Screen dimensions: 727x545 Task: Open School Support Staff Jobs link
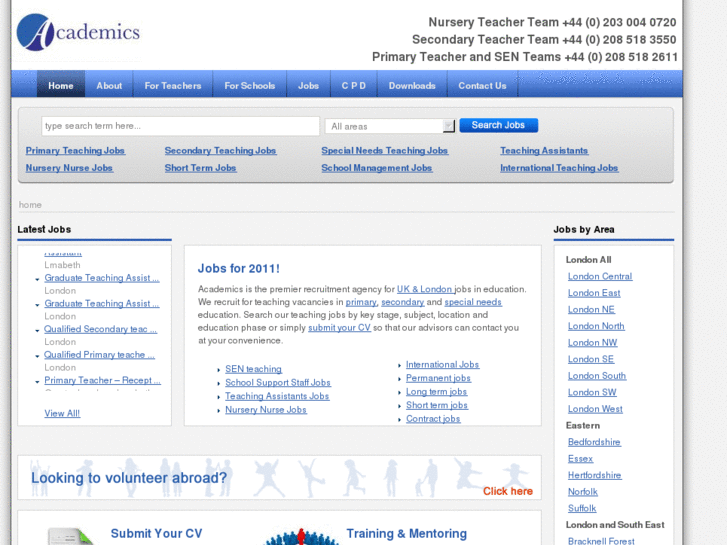click(x=278, y=383)
